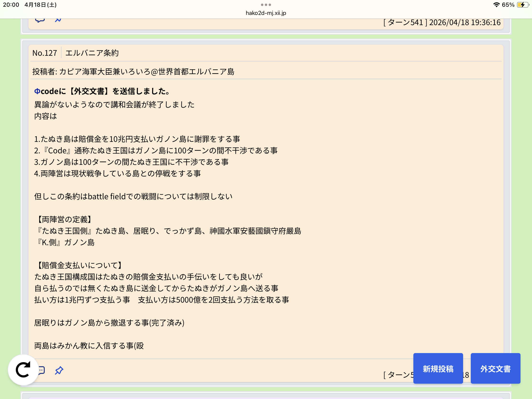Click the comment bubble icon of the previous post

tap(40, 21)
